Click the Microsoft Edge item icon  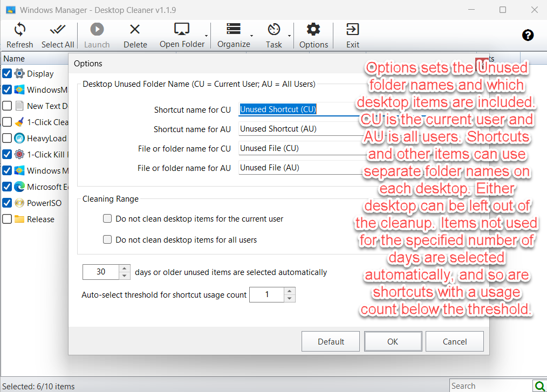[x=19, y=187]
